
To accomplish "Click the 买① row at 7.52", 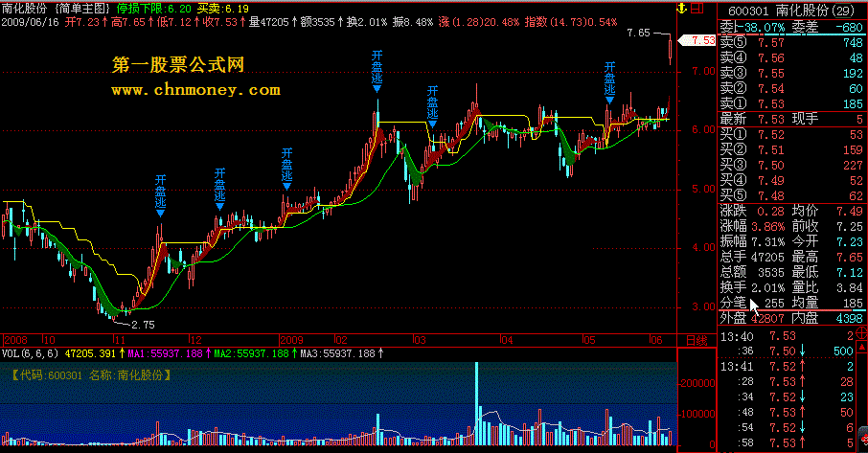I will (792, 134).
